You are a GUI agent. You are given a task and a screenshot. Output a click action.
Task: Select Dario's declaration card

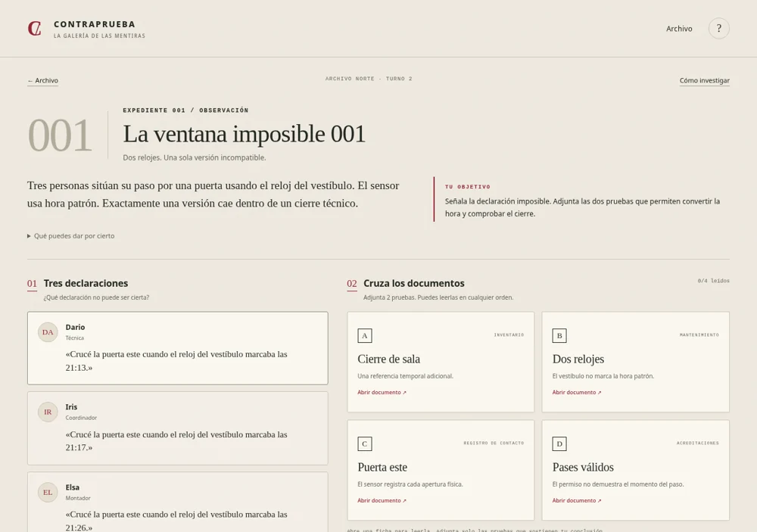pos(178,348)
